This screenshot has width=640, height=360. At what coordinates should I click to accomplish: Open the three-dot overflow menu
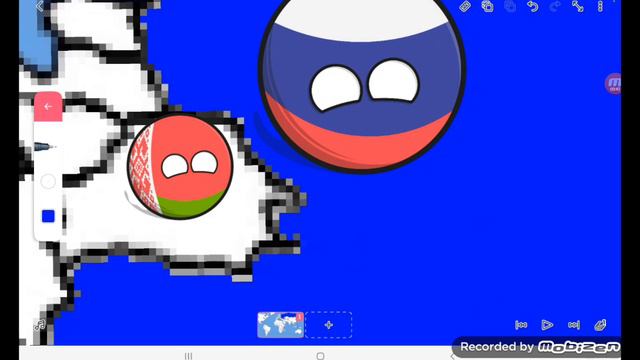coord(600,6)
